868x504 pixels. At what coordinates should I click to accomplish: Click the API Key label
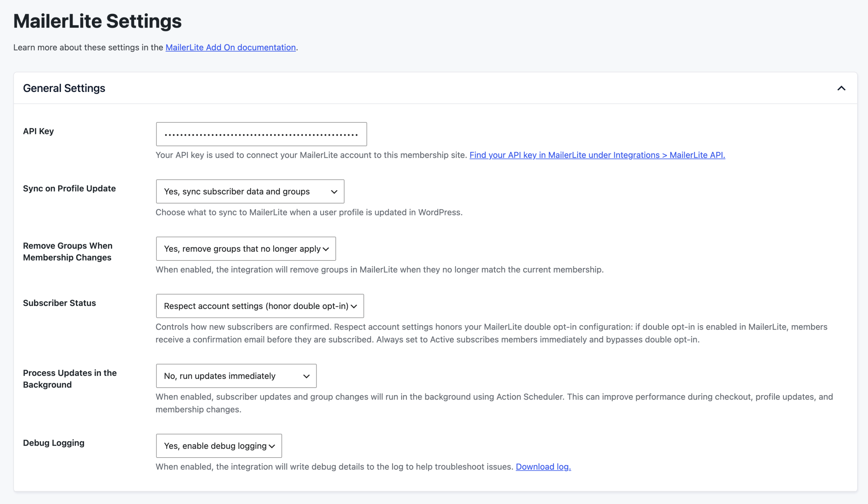(38, 131)
